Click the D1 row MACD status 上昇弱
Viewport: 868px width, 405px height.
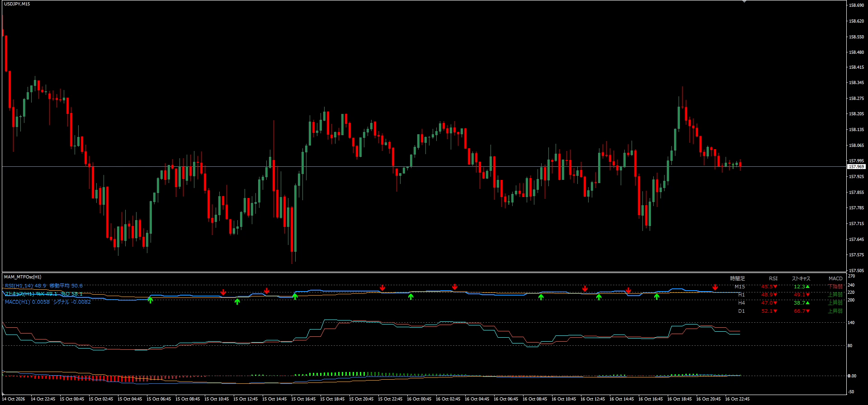tap(835, 311)
